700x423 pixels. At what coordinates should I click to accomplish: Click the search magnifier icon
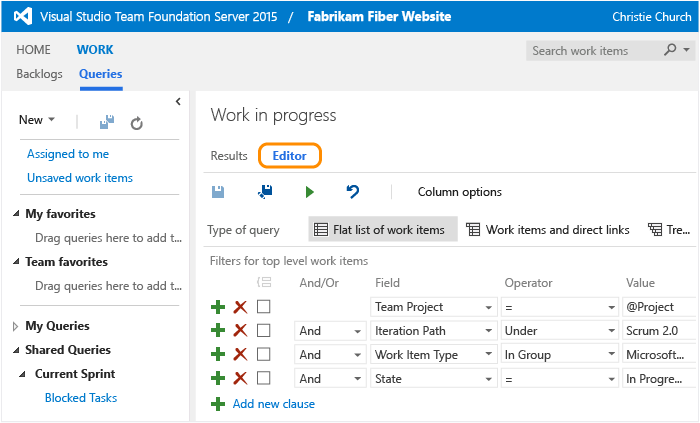pyautogui.click(x=670, y=50)
